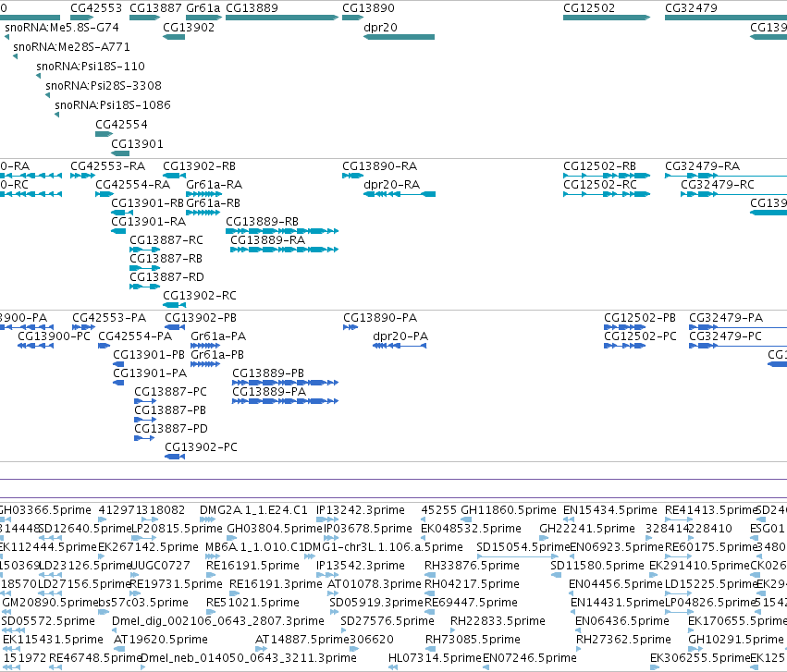
Task: Select EST HL07314.5prime label
Action: point(435,658)
